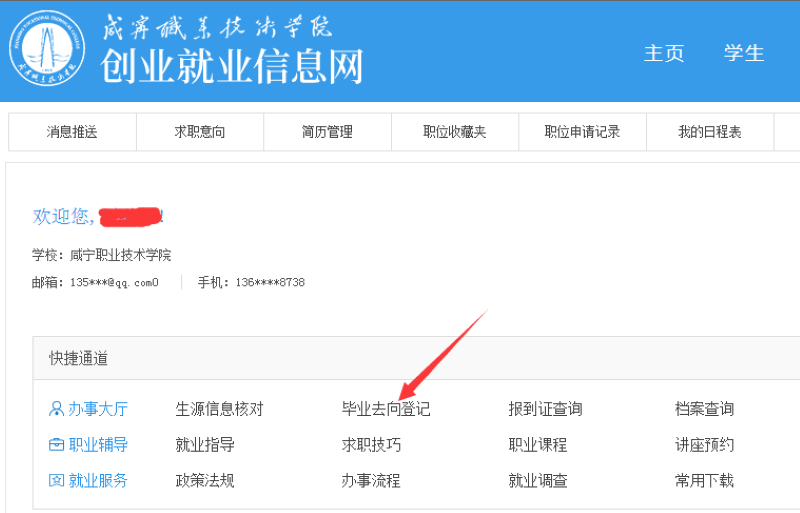Click the 就业服务 icon
This screenshot has width=800, height=513.
(x=56, y=481)
